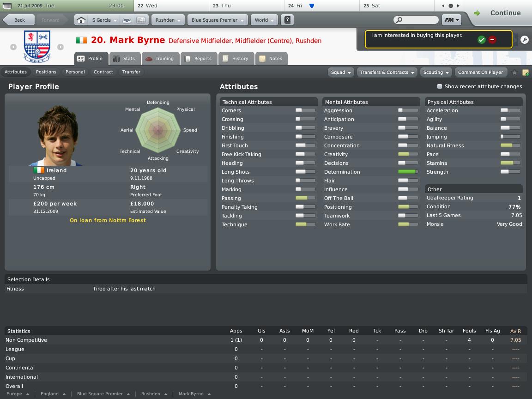The width and height of the screenshot is (532, 399).
Task: Click the wrench settings icon
Action: point(524,40)
